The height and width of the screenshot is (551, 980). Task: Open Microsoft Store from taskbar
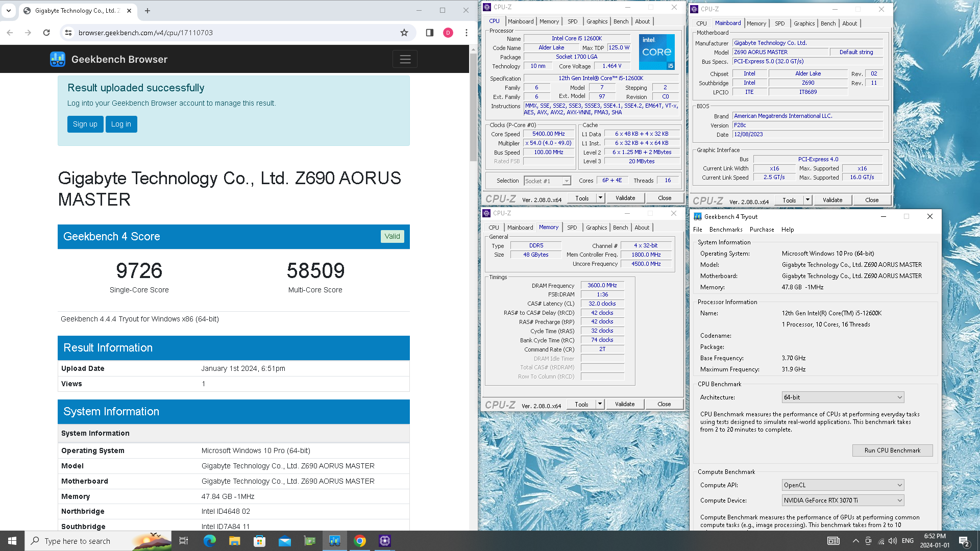(x=260, y=541)
